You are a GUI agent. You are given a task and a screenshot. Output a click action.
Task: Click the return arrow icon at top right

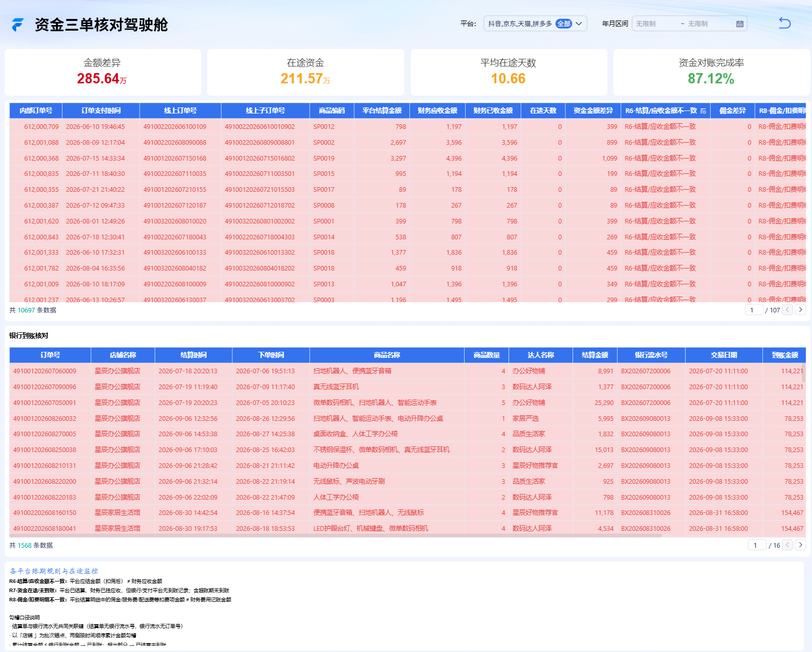(784, 23)
